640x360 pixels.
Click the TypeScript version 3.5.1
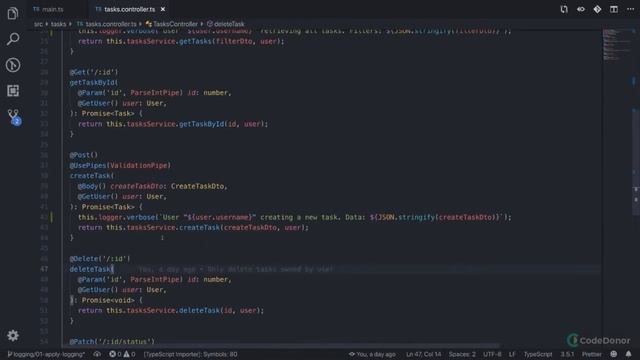tap(567, 354)
